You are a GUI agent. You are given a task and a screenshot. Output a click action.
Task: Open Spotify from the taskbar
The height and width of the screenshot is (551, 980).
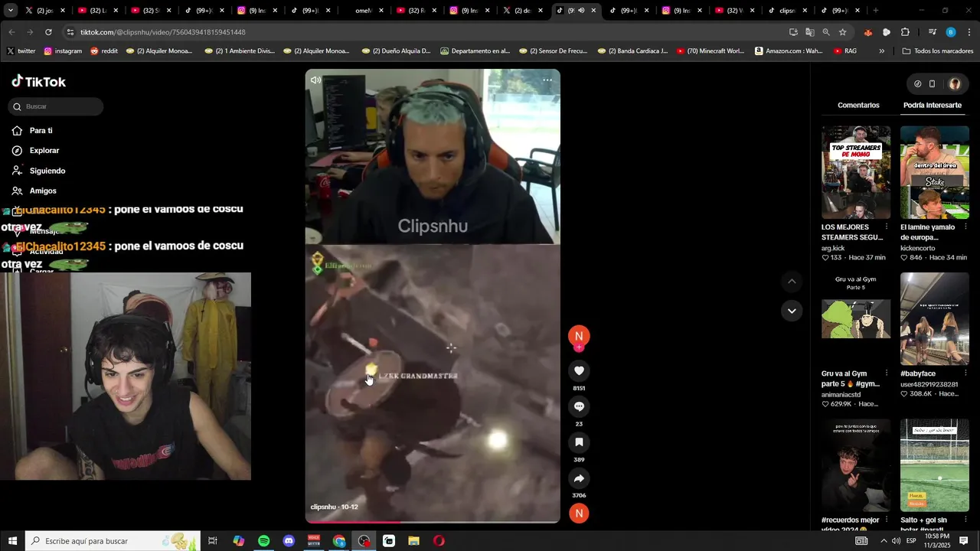263,541
